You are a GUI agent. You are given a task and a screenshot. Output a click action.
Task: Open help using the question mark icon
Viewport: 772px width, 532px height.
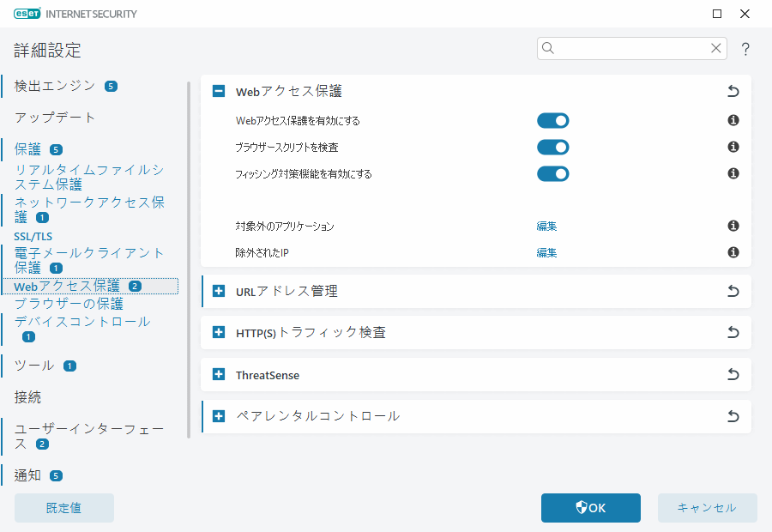tap(745, 49)
